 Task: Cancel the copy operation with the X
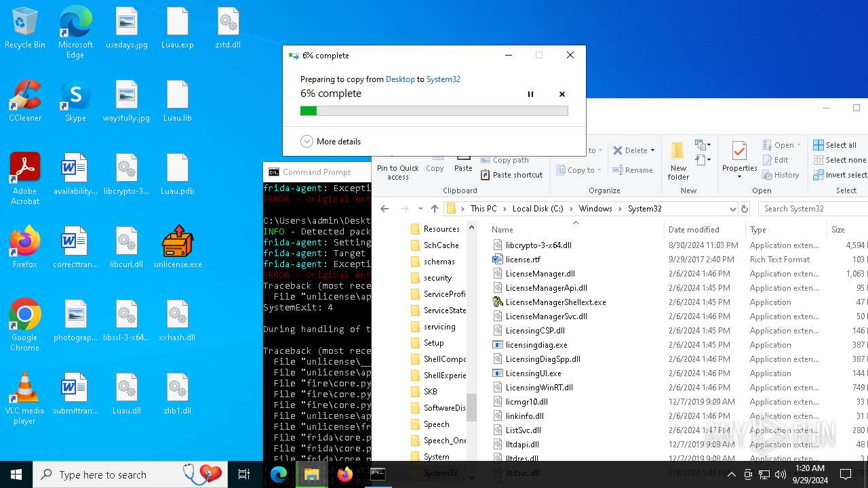(562, 94)
